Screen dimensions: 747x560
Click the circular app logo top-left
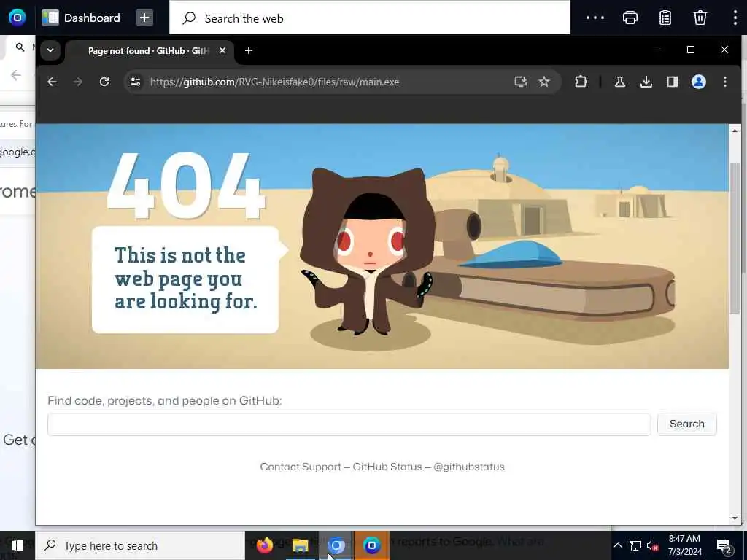[18, 17]
